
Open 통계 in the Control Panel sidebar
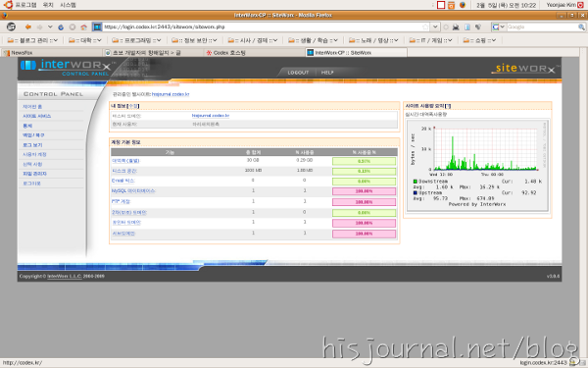click(27, 126)
